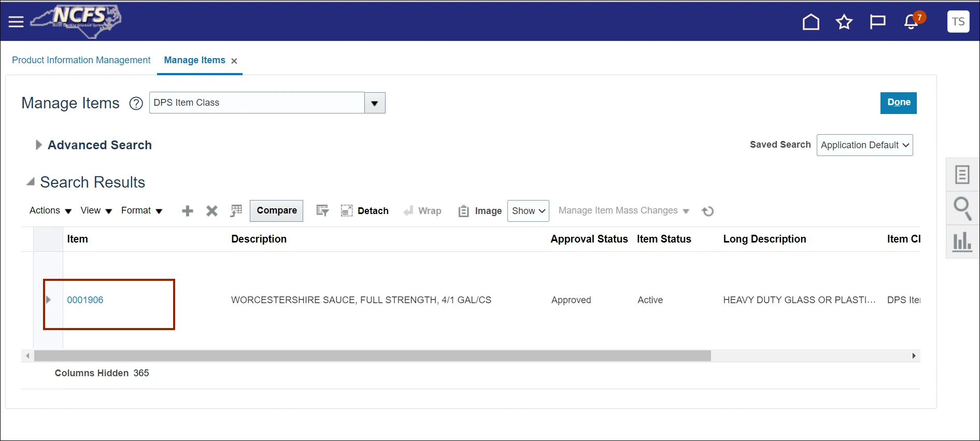This screenshot has width=980, height=441.
Task: Open the Actions menu
Action: coord(50,210)
